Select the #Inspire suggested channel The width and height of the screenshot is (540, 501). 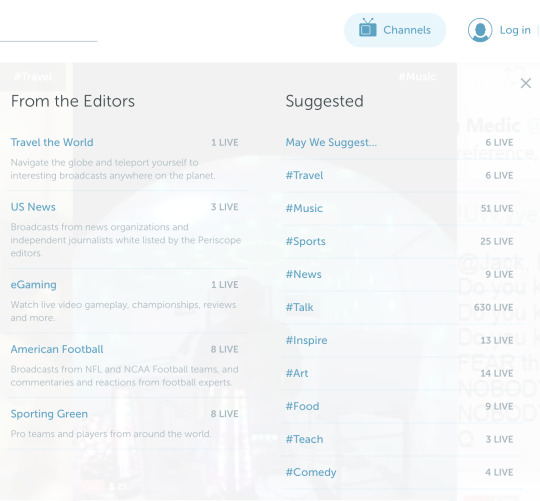pyautogui.click(x=307, y=340)
